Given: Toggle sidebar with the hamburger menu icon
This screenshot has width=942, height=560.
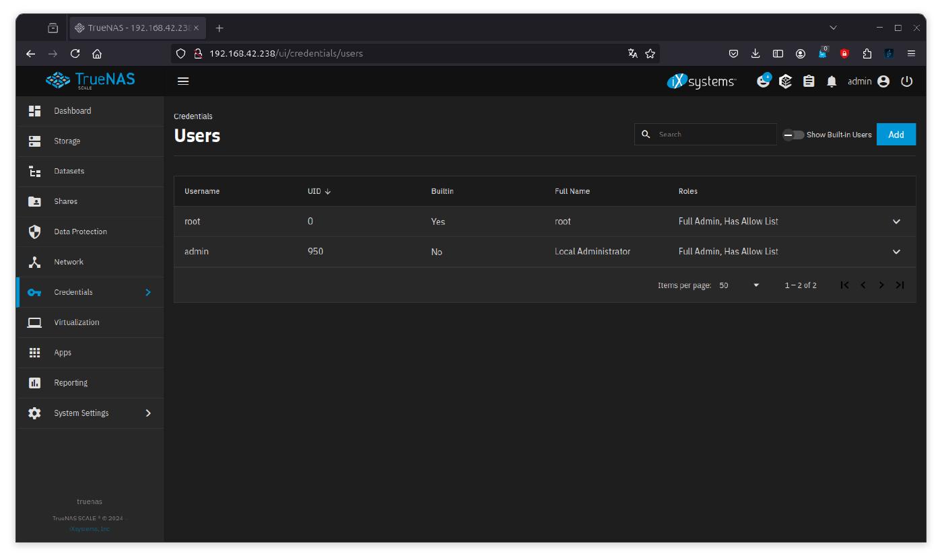Looking at the screenshot, I should pyautogui.click(x=182, y=81).
